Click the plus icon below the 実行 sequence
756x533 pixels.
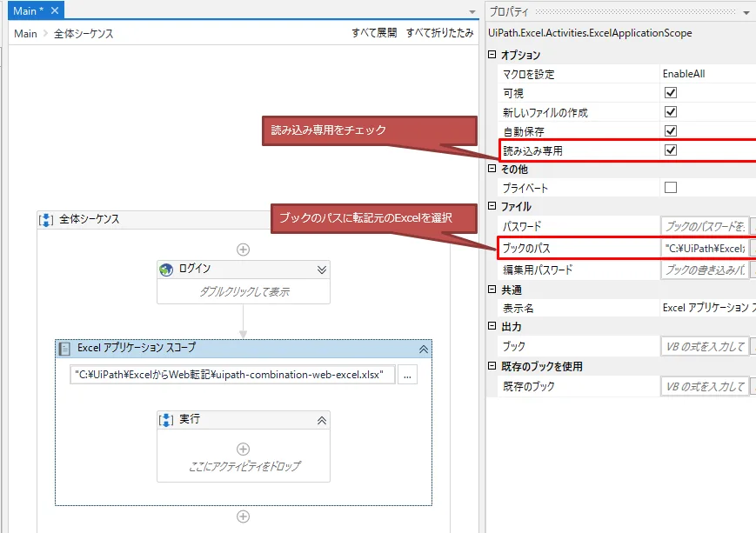pos(244,516)
